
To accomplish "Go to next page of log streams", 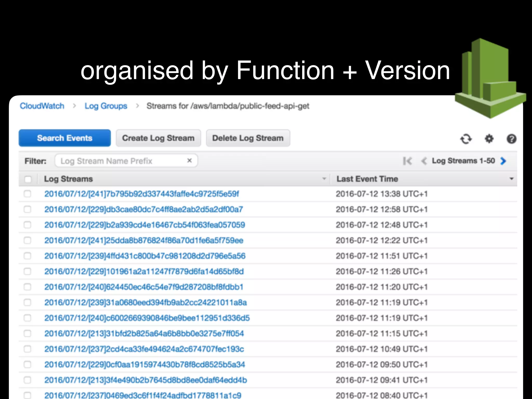I will (503, 161).
